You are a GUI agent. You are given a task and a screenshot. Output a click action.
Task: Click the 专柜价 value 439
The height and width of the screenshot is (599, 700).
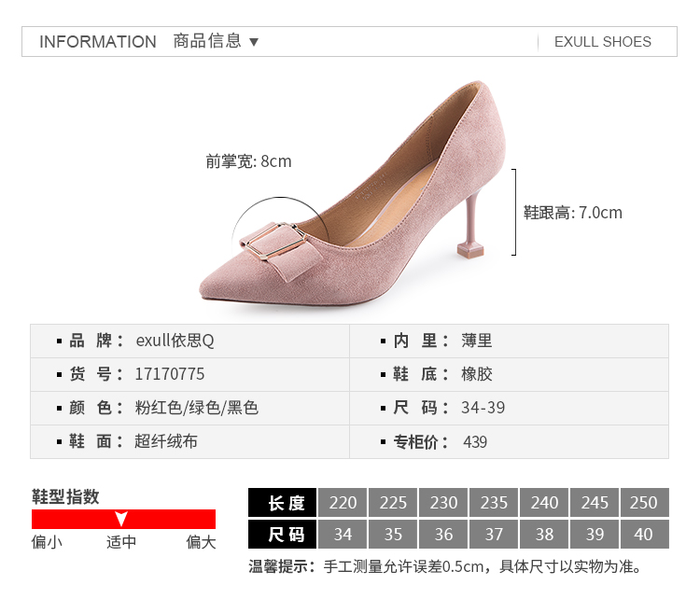click(x=475, y=442)
